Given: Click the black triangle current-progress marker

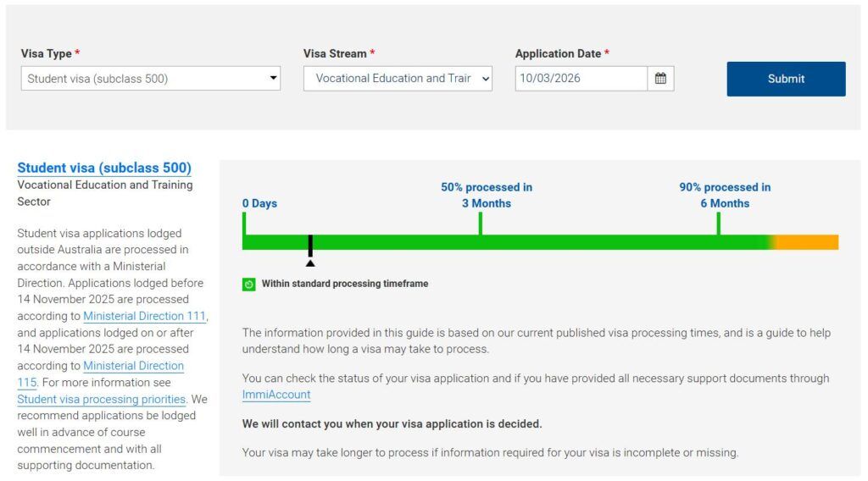Looking at the screenshot, I should tap(310, 263).
